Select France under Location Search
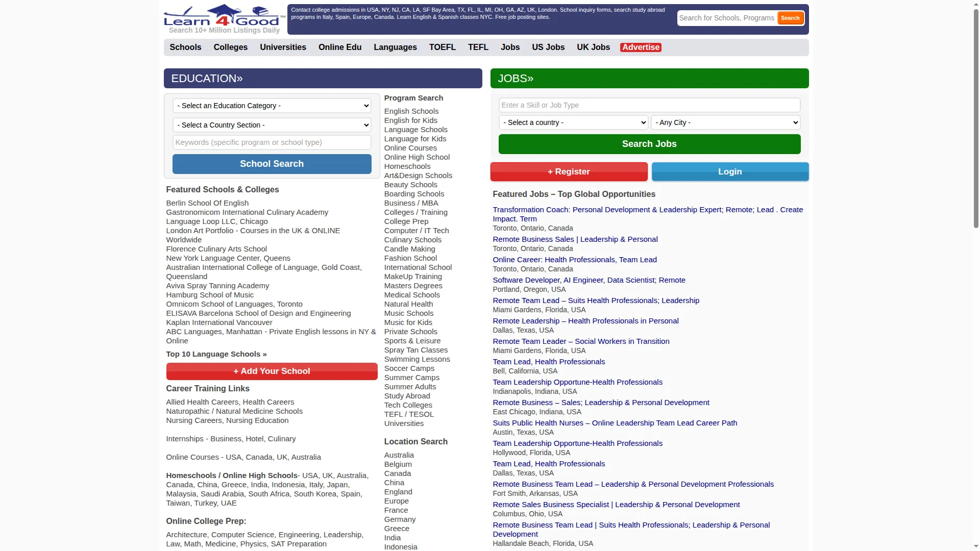The width and height of the screenshot is (980, 551). coord(396,510)
